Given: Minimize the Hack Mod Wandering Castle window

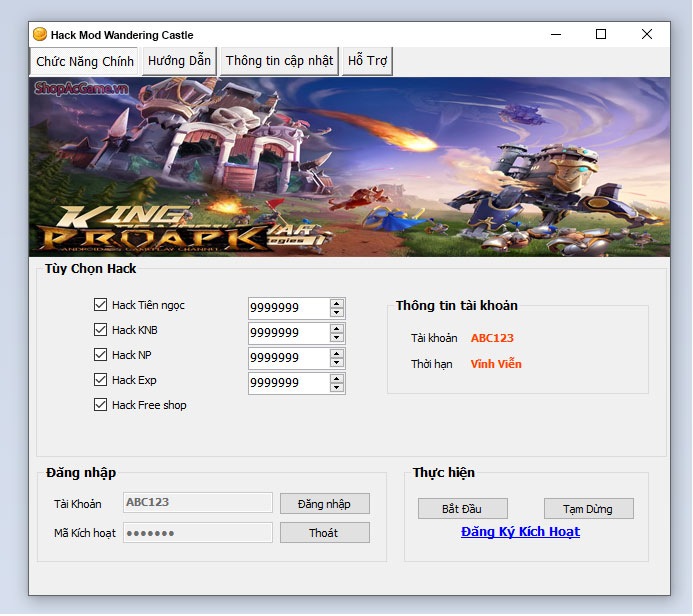Looking at the screenshot, I should click(x=556, y=34).
